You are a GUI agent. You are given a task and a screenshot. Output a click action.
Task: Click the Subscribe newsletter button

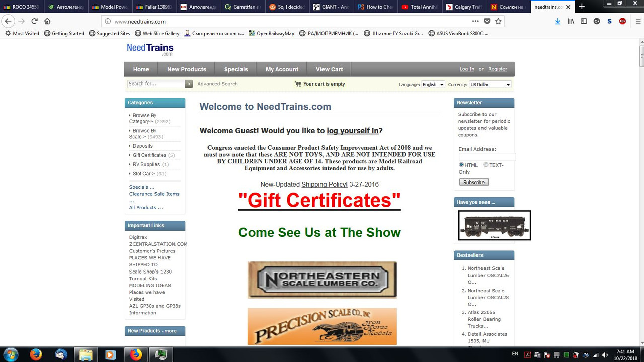(x=474, y=182)
